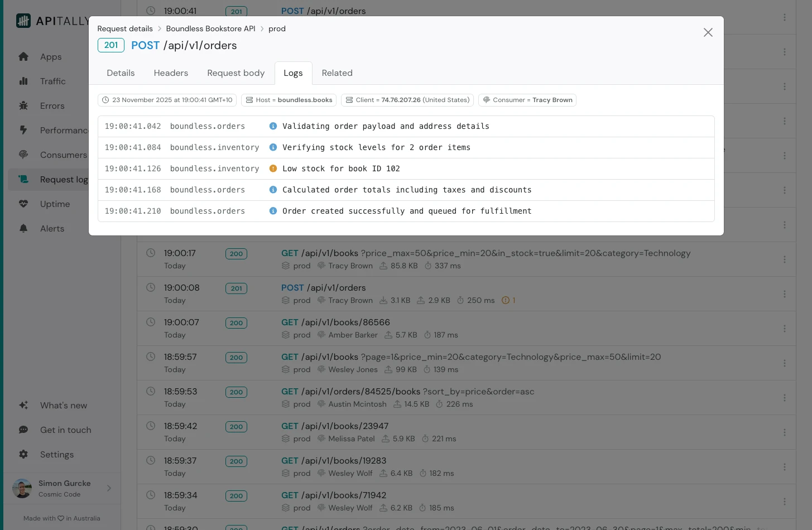Open Settings via the gear icon
This screenshot has width=812, height=530.
point(23,454)
